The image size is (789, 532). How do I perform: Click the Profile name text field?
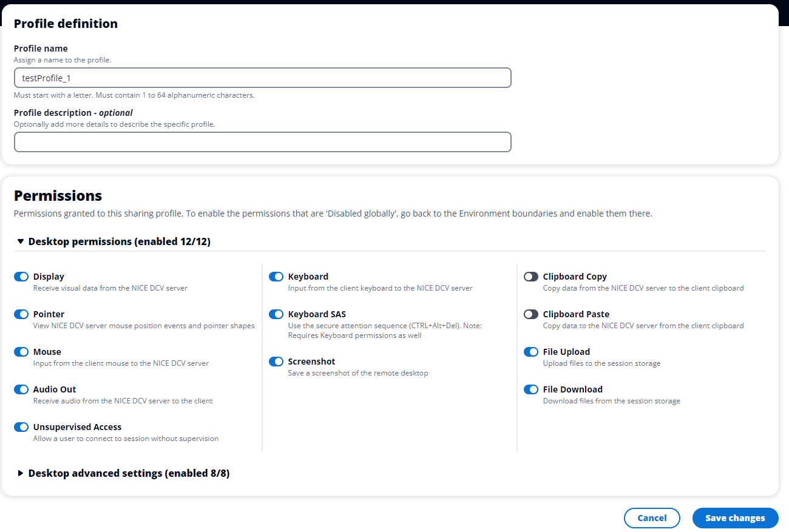(x=262, y=78)
